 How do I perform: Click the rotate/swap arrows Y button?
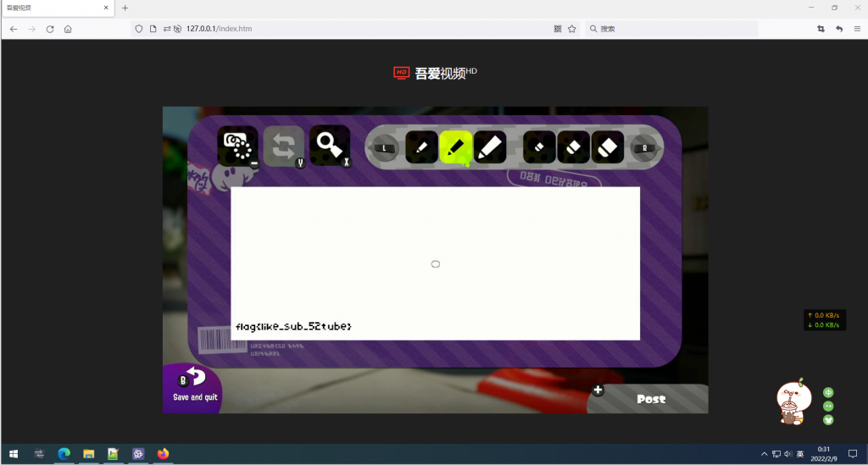pos(283,146)
